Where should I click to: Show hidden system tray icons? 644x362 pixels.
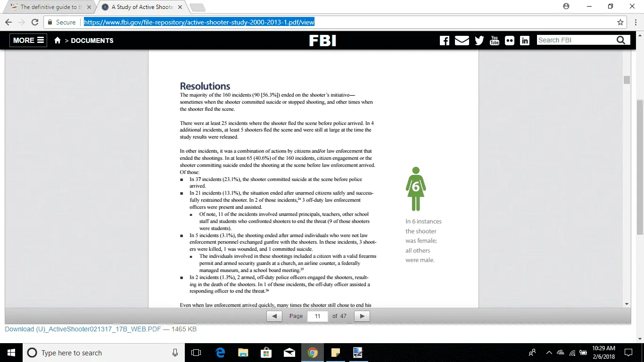pyautogui.click(x=549, y=353)
